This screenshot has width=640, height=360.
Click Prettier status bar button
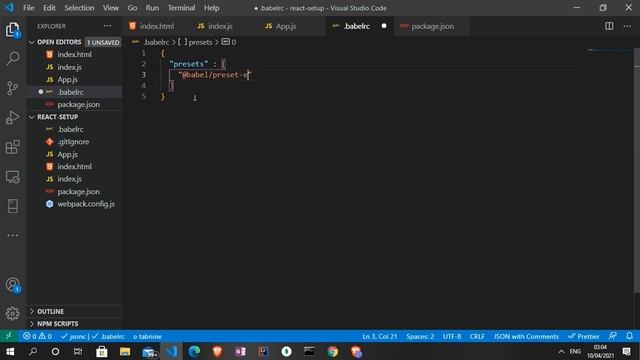coord(584,336)
